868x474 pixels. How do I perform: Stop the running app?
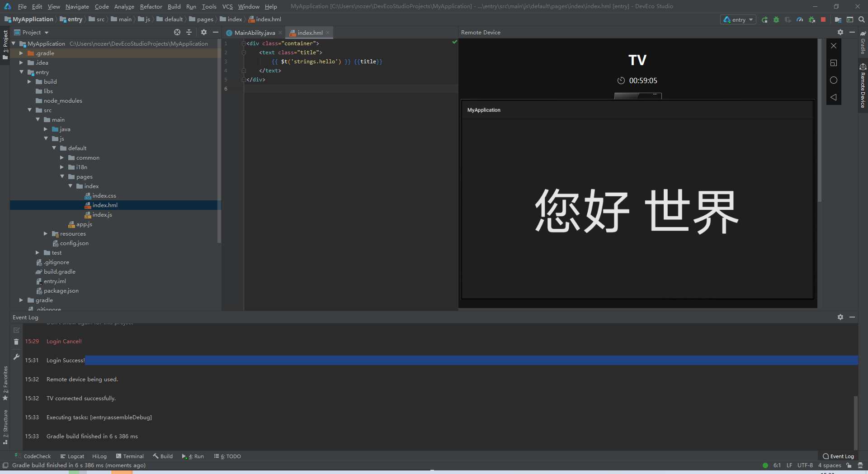tap(823, 19)
